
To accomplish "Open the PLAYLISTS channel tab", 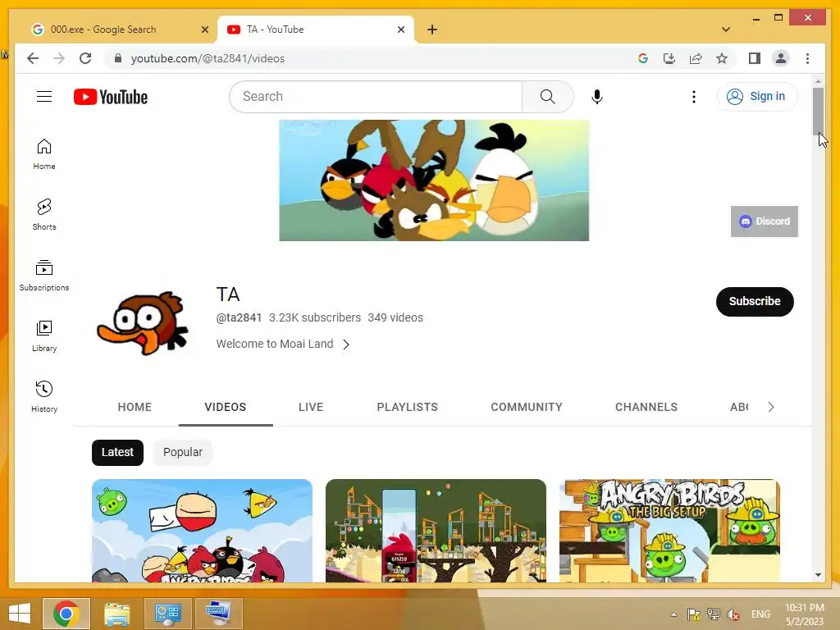I will [407, 407].
